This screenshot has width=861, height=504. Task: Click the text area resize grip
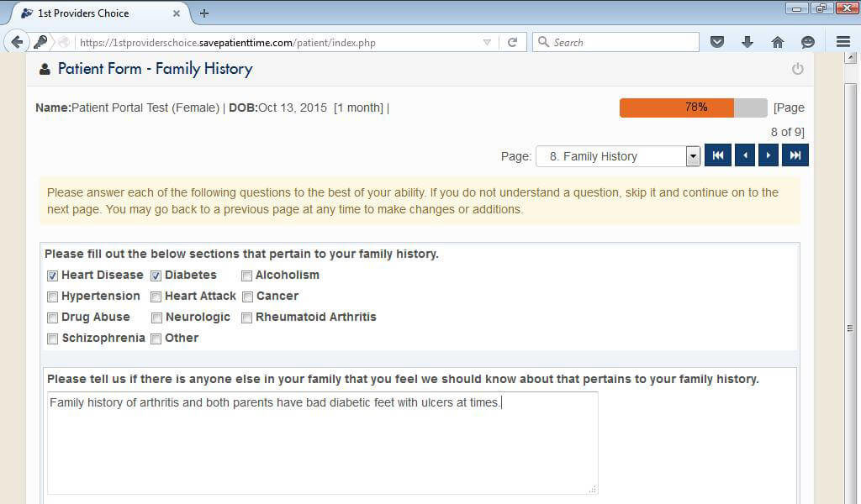pos(593,489)
